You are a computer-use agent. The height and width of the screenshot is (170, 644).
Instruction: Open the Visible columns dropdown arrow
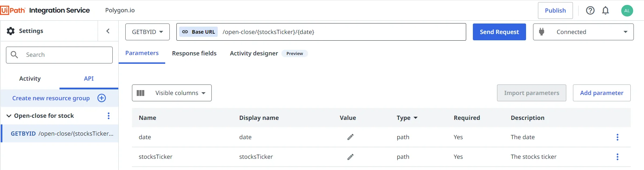[x=203, y=93]
